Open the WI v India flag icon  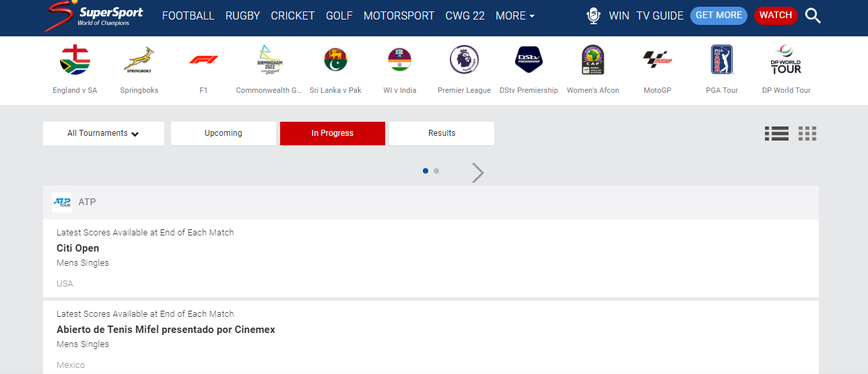click(x=399, y=60)
